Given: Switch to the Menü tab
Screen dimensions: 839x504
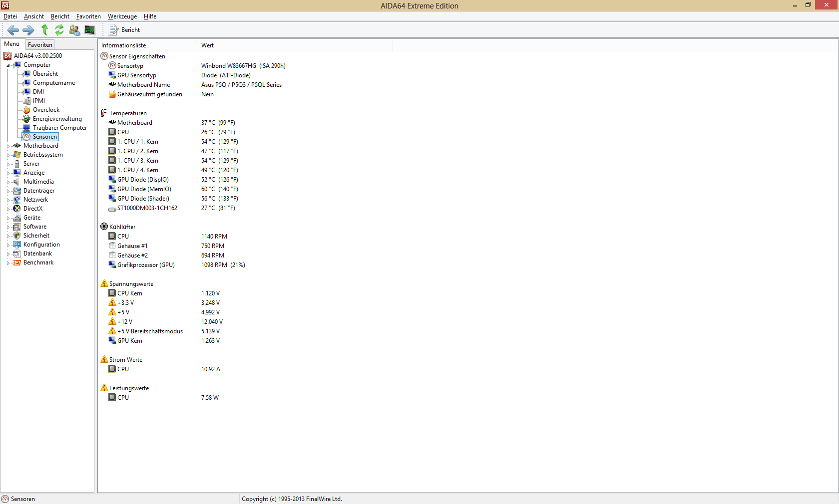Looking at the screenshot, I should click(12, 44).
